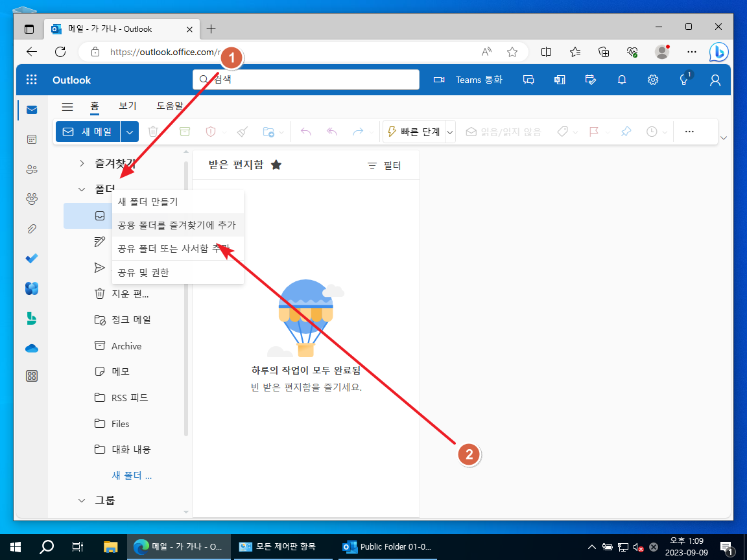747x560 pixels.
Task: Open the 필터 button
Action: coord(384,166)
